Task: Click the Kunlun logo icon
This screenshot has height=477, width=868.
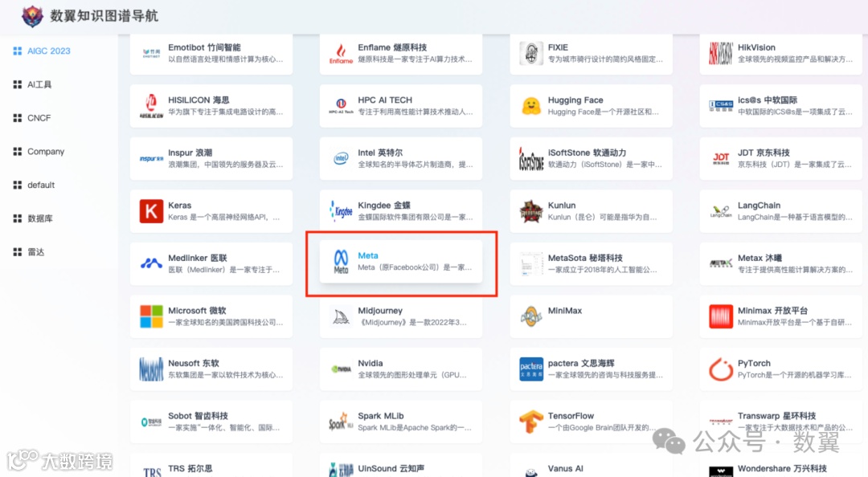Action: [x=531, y=211]
